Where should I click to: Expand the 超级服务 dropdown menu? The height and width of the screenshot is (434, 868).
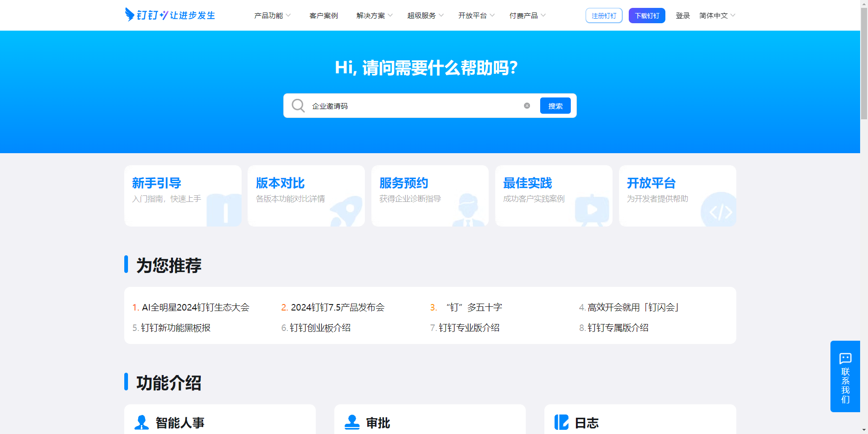click(426, 15)
